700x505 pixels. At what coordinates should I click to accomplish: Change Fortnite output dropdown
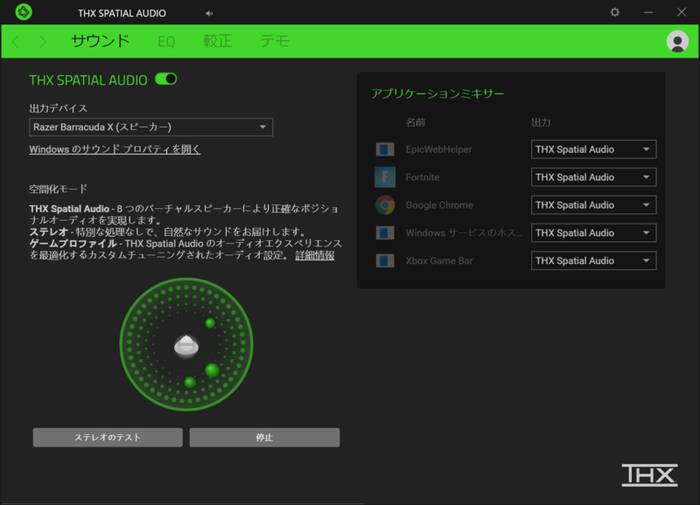tap(594, 177)
